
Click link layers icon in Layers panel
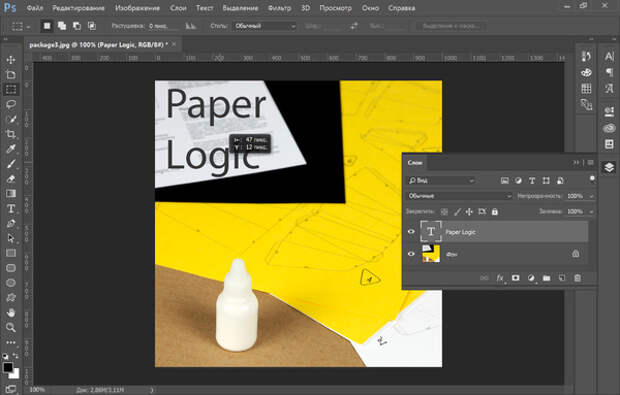tap(484, 278)
